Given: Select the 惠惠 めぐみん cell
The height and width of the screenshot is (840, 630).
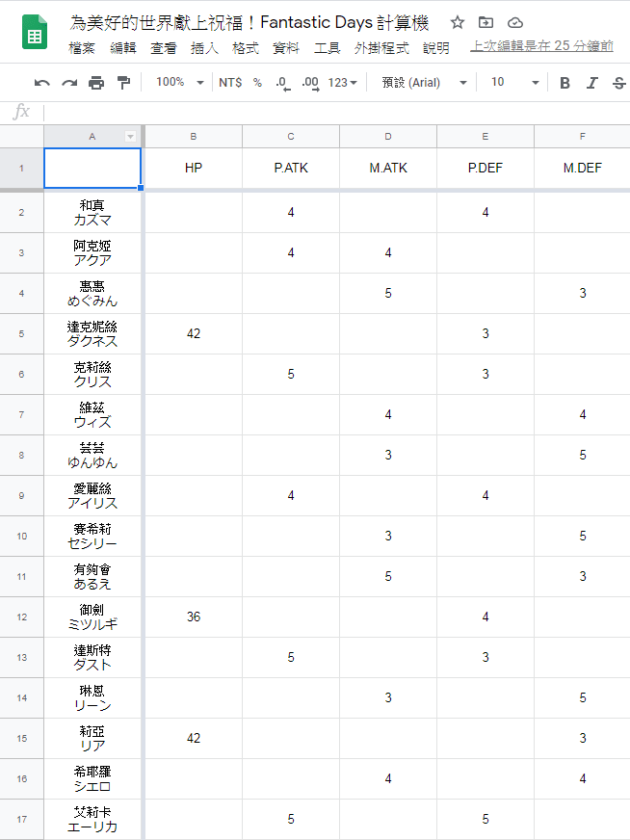Looking at the screenshot, I should [92, 294].
